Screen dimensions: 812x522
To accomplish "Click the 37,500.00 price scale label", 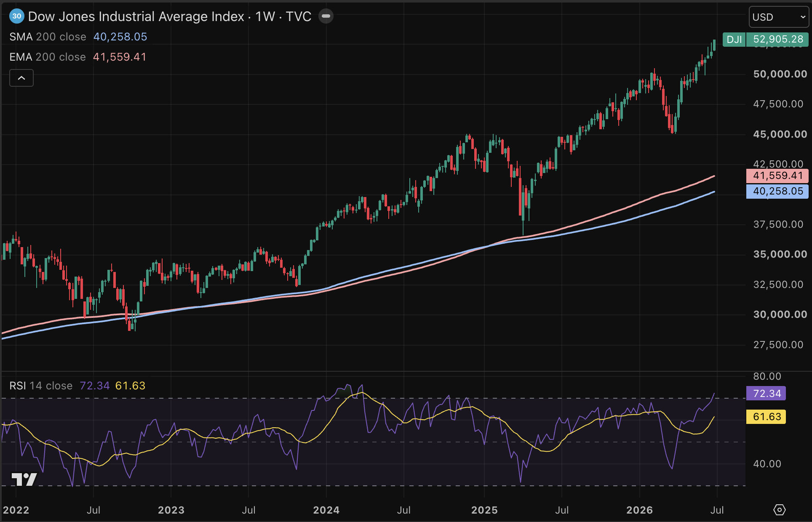I will (x=778, y=224).
